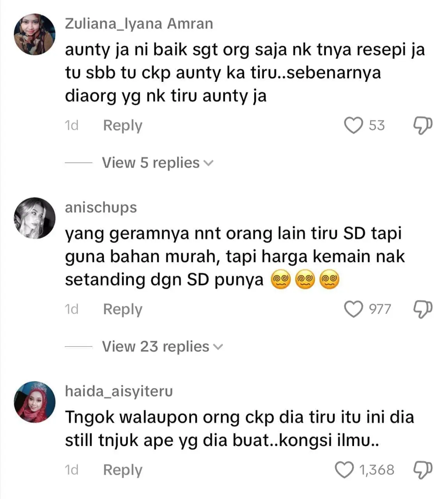Reply to Zuliana_Iyana Amran's comment

tap(122, 126)
